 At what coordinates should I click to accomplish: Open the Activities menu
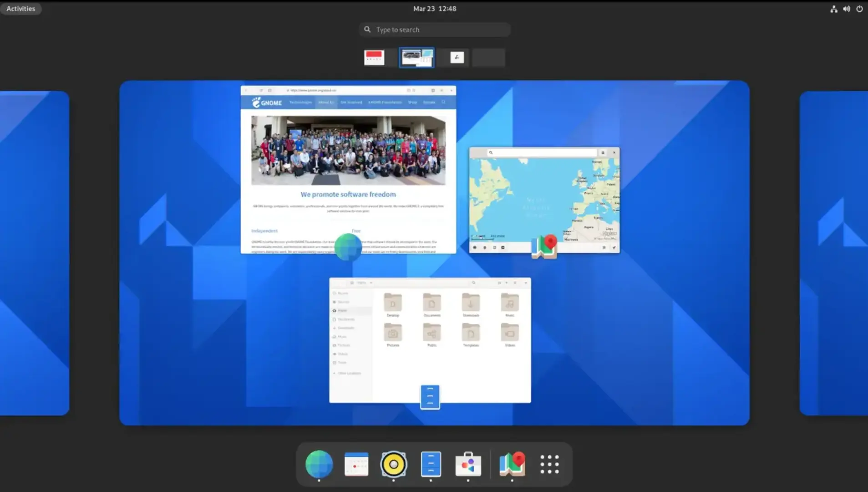[20, 8]
